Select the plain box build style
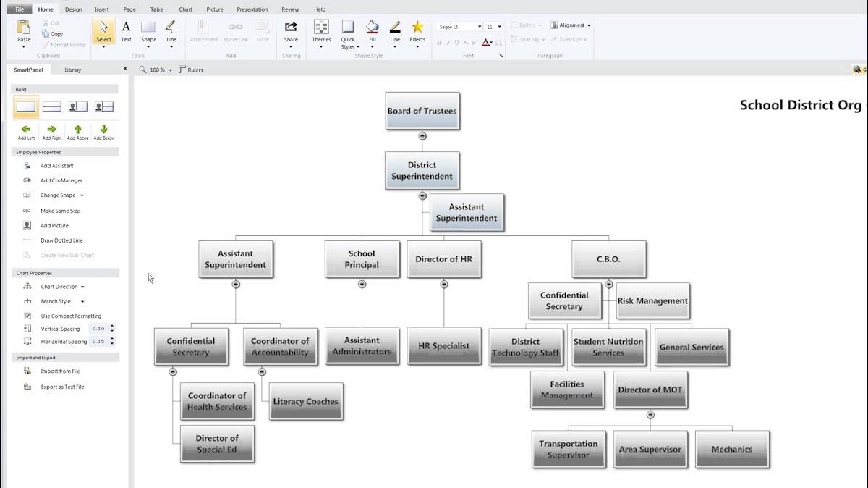The width and height of the screenshot is (868, 488). point(26,106)
